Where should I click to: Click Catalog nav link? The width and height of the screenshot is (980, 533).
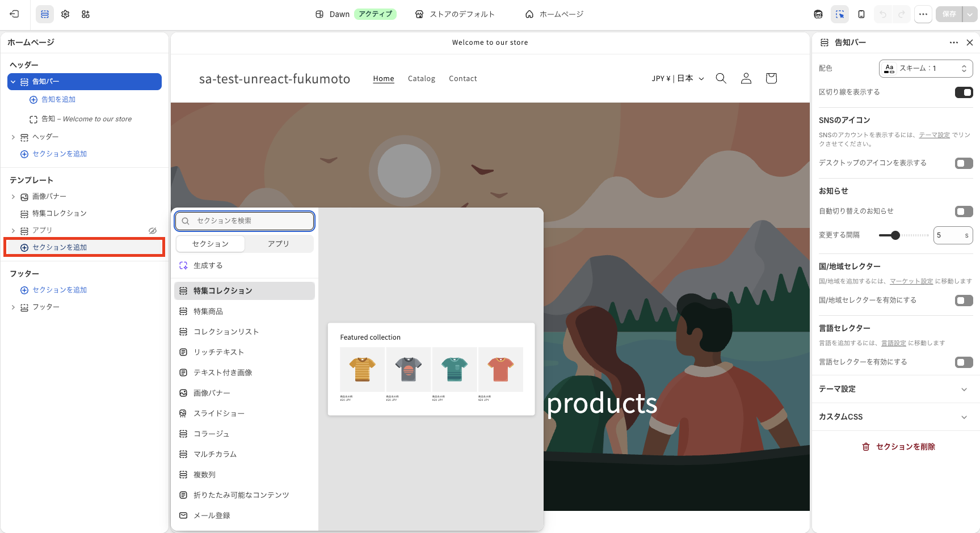[x=422, y=79]
